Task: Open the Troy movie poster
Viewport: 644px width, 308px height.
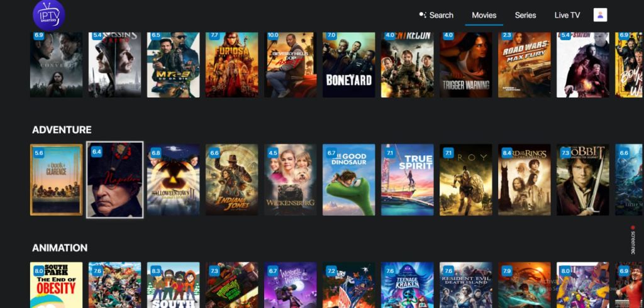Action: tap(465, 180)
